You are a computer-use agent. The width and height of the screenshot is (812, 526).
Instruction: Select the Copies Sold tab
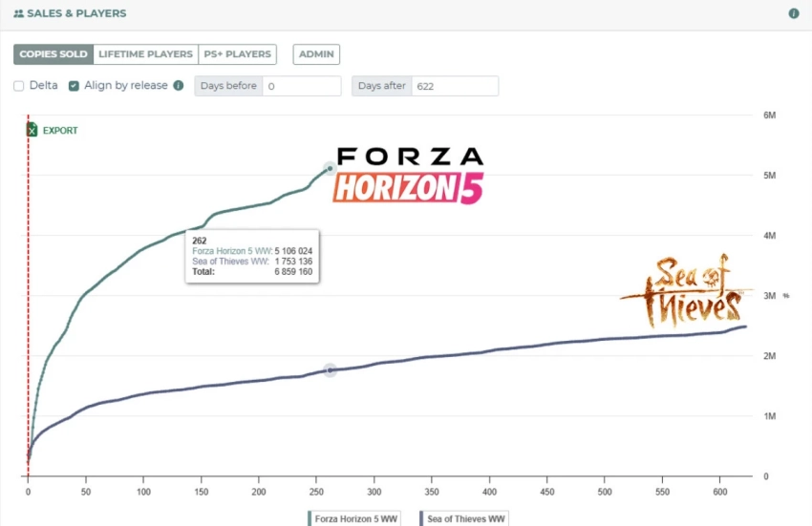(x=53, y=55)
